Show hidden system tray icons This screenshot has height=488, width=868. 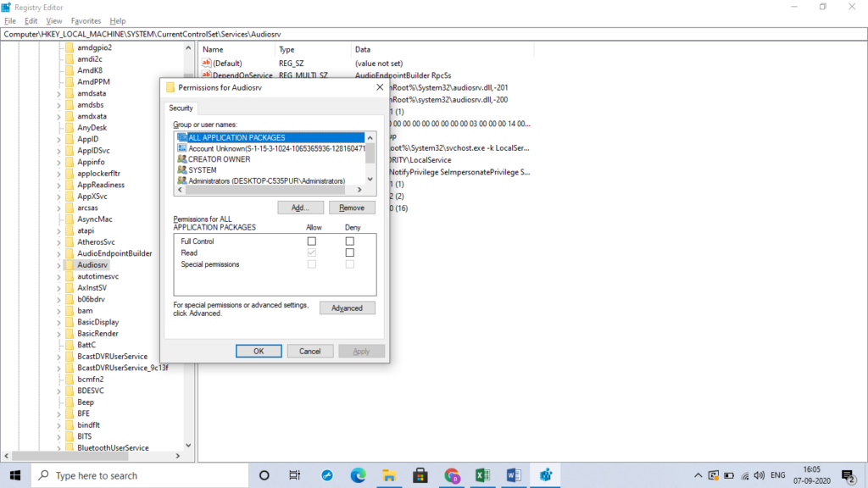click(x=698, y=475)
